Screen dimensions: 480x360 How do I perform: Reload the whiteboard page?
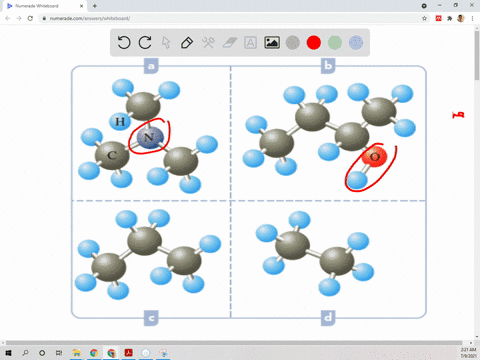[x=30, y=18]
